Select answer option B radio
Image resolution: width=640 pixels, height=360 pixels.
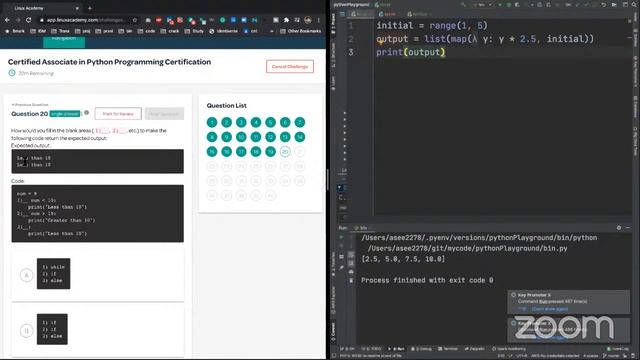click(x=27, y=330)
